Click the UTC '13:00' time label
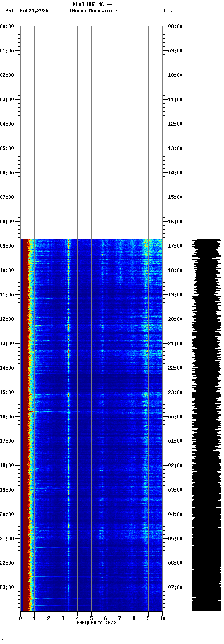Screen dimensions: 224x644 [175, 148]
